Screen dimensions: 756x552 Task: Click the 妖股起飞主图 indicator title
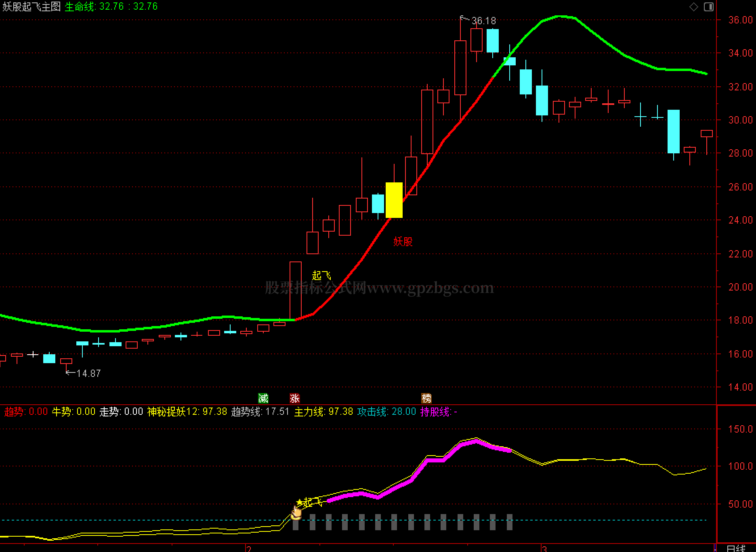31,6
